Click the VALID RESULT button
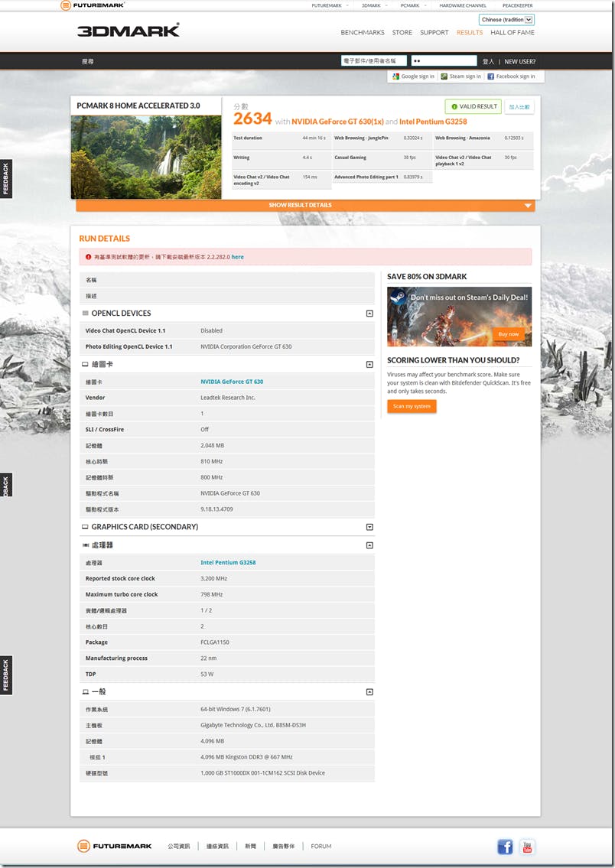615x868 pixels. pos(473,107)
